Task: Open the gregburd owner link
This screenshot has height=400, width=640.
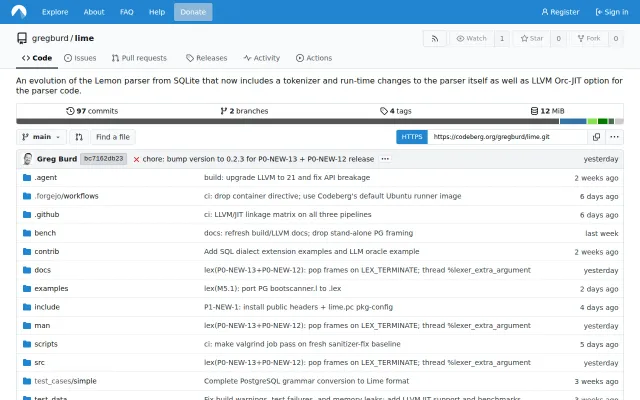Action: pos(50,38)
